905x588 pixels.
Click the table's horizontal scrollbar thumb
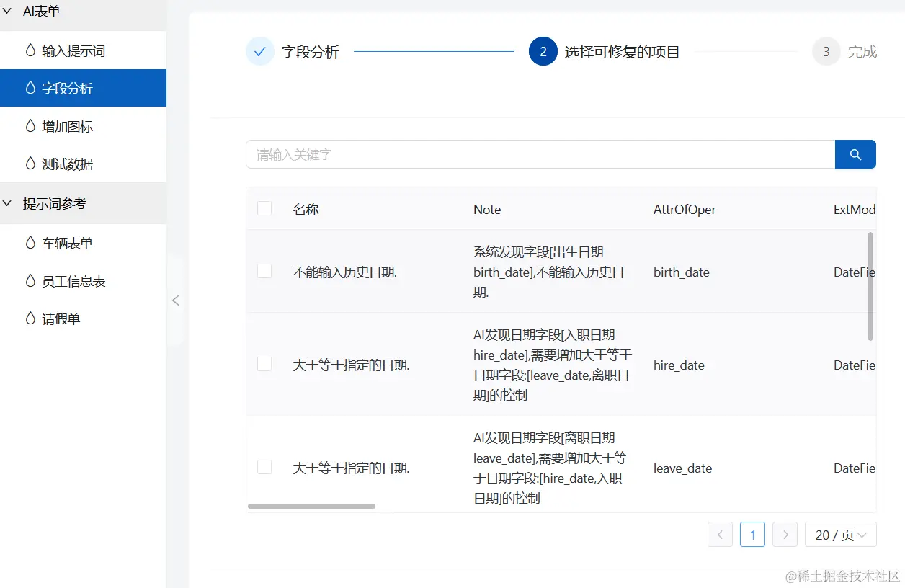311,506
